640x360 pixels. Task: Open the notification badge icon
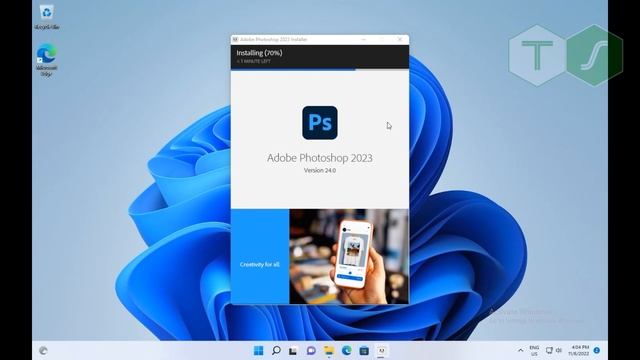tap(597, 350)
